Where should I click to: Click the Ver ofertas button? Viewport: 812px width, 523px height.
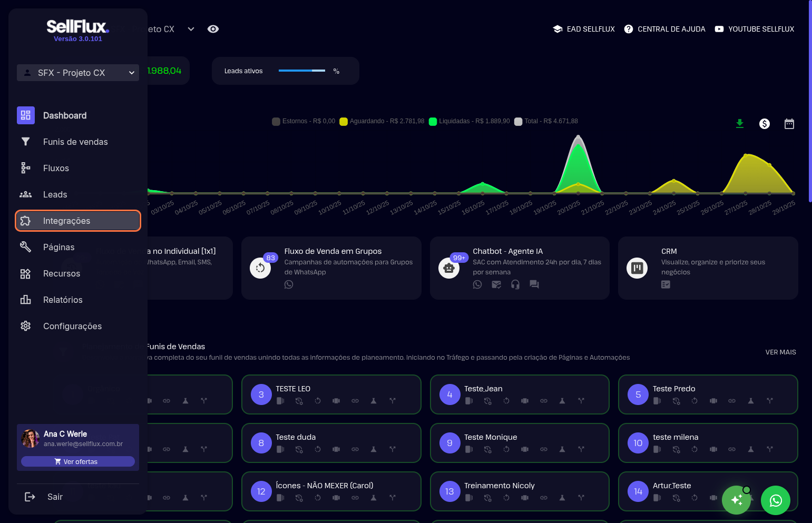78,461
